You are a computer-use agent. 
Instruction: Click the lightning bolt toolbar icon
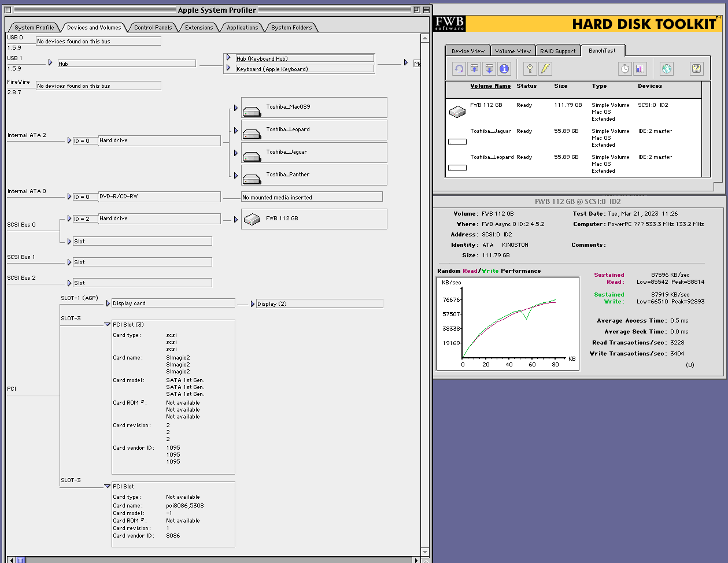point(545,69)
